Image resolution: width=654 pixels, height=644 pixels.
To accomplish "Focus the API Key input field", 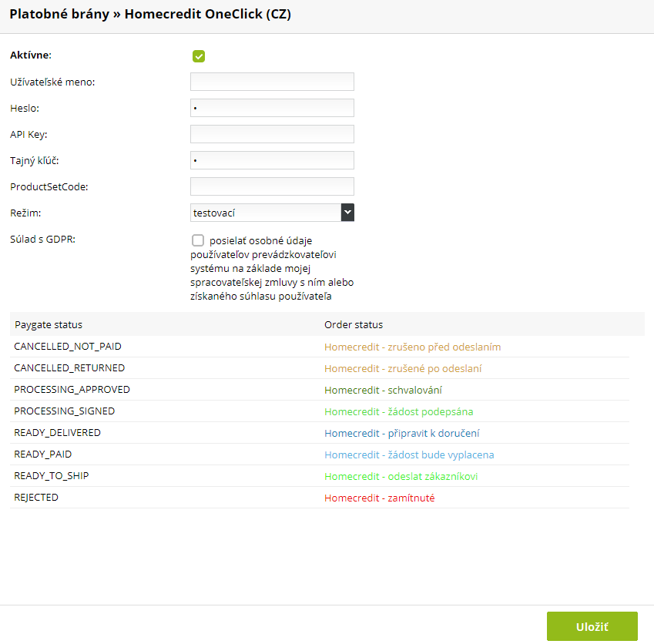I will 272,134.
